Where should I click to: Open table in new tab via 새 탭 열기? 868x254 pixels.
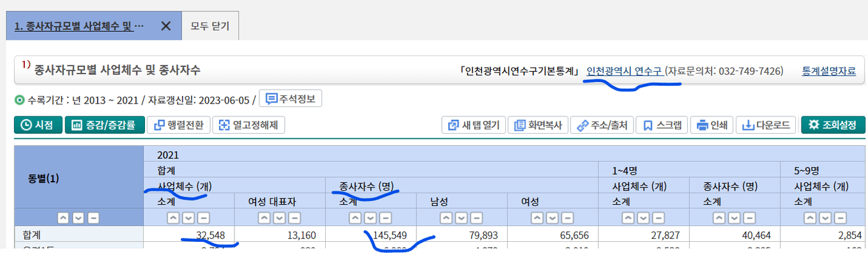click(x=474, y=125)
